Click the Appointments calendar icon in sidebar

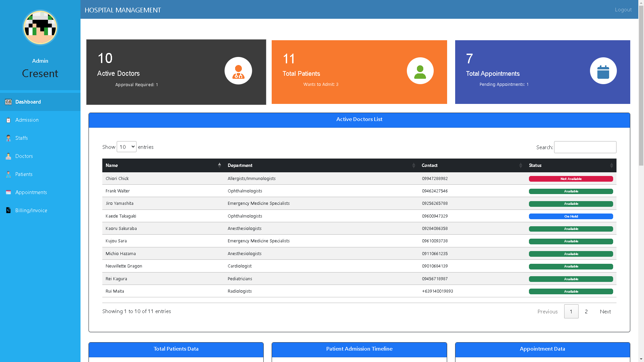coord(8,192)
